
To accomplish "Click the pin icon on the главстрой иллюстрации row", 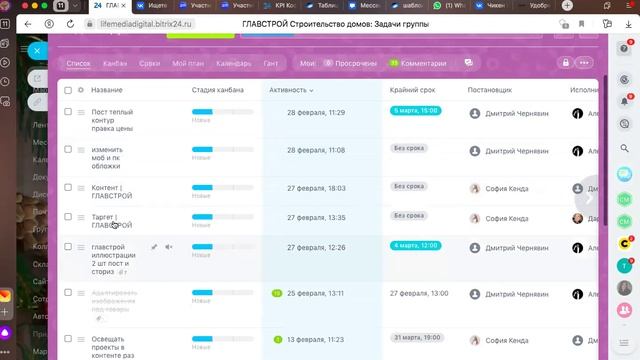I will pyautogui.click(x=154, y=247).
